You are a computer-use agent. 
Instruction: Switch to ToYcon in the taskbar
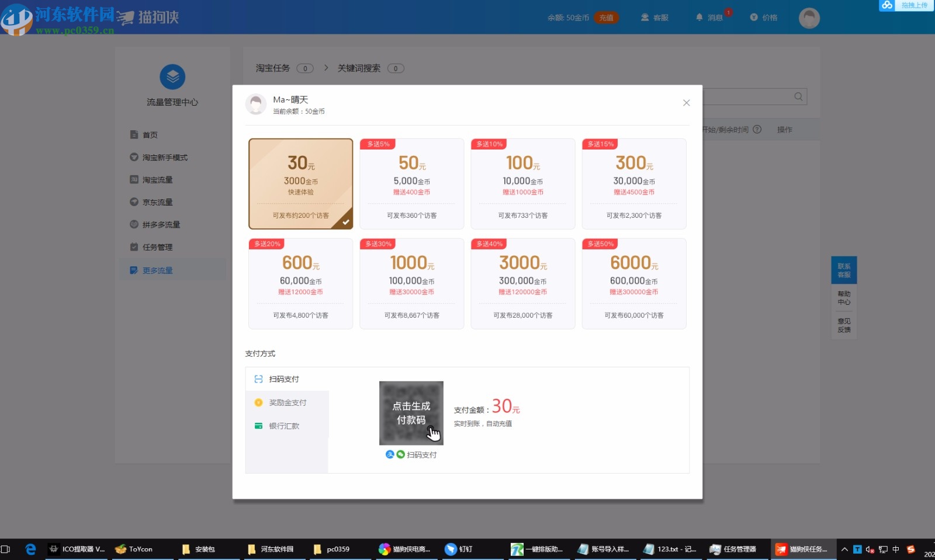click(143, 549)
